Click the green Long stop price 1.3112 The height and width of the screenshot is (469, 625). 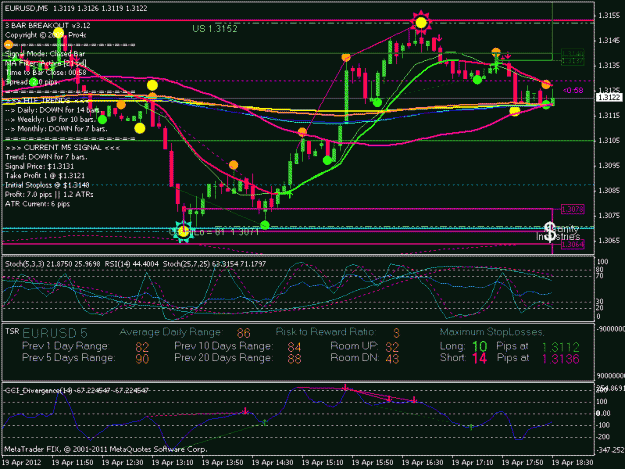tap(561, 347)
